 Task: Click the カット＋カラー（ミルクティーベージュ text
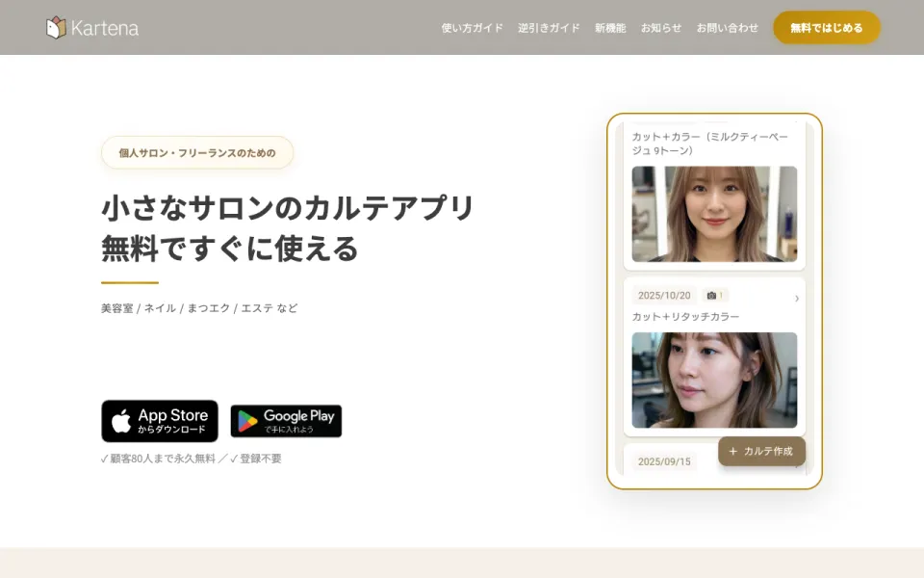[710, 144]
